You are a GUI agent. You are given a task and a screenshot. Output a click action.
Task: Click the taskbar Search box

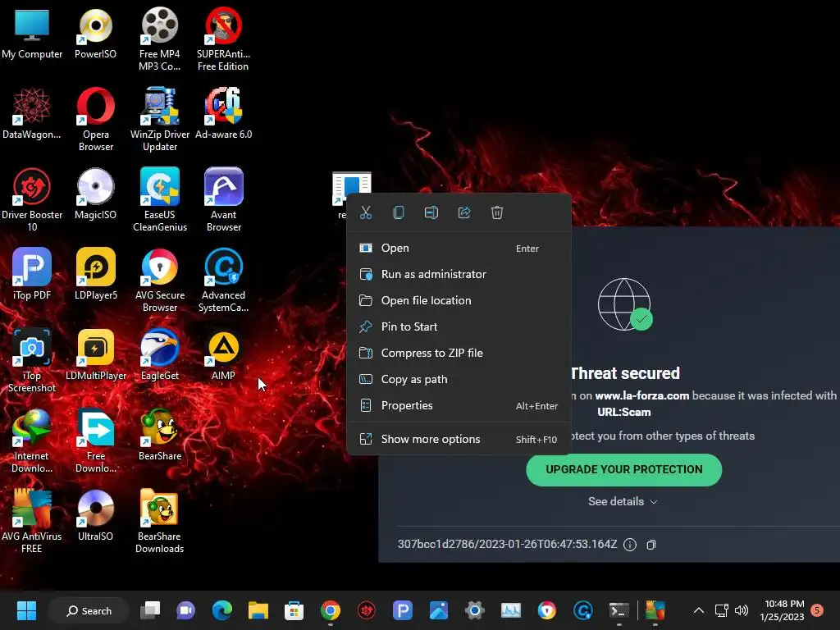(89, 610)
